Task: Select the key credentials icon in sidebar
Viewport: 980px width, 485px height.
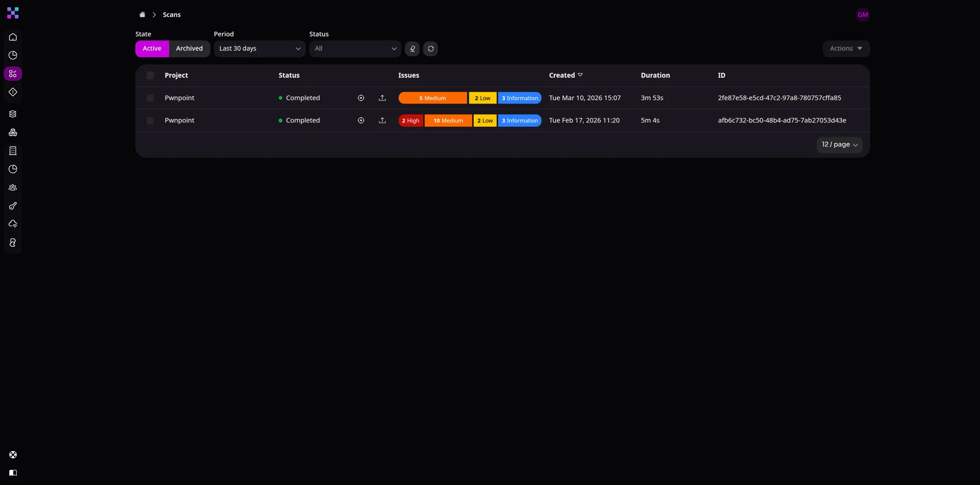Action: pos(13,205)
